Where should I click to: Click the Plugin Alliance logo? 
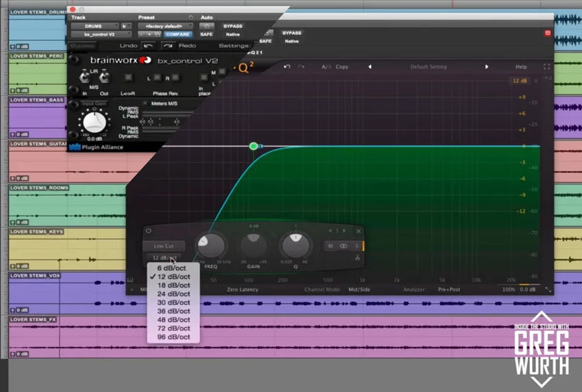click(96, 147)
